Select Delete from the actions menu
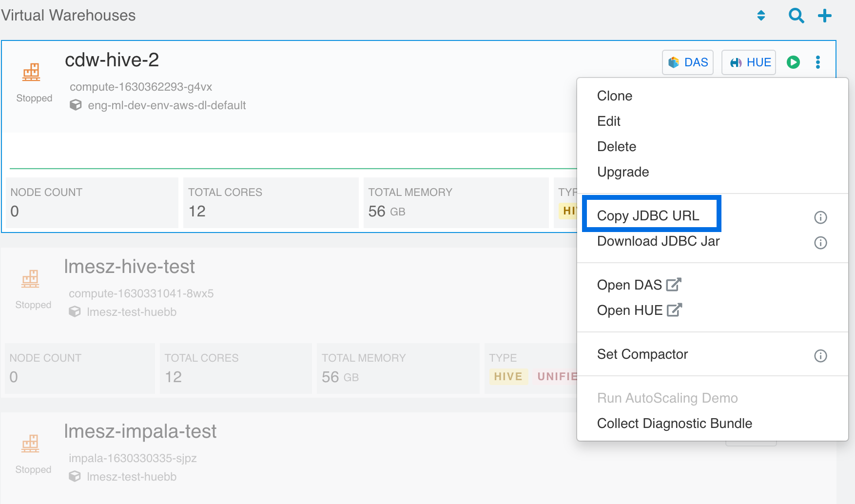Image resolution: width=855 pixels, height=504 pixels. coord(616,147)
